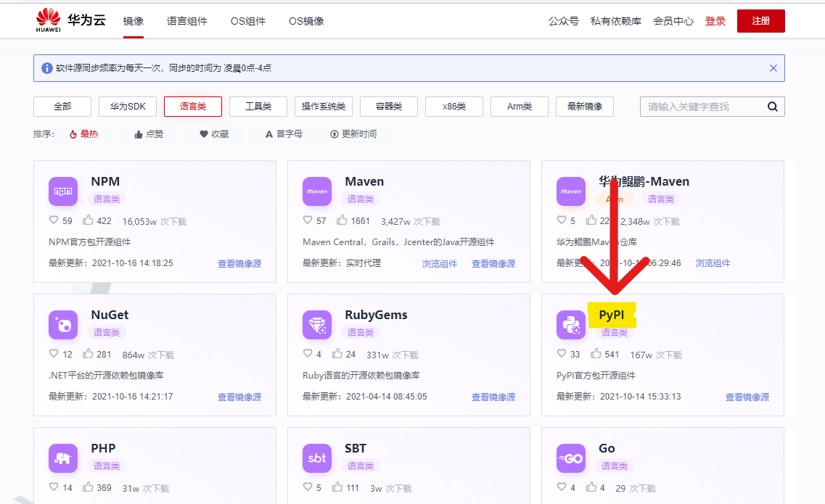Open the 镜像 nav tab

coord(133,21)
